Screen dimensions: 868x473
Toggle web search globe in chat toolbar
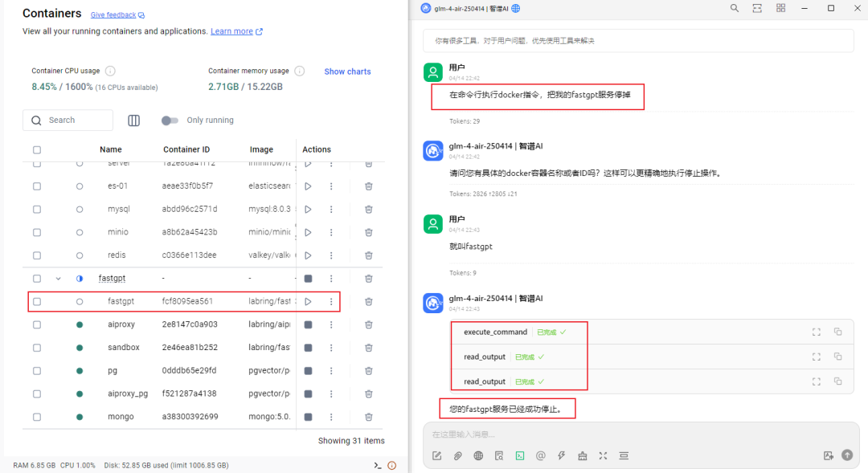pos(478,456)
